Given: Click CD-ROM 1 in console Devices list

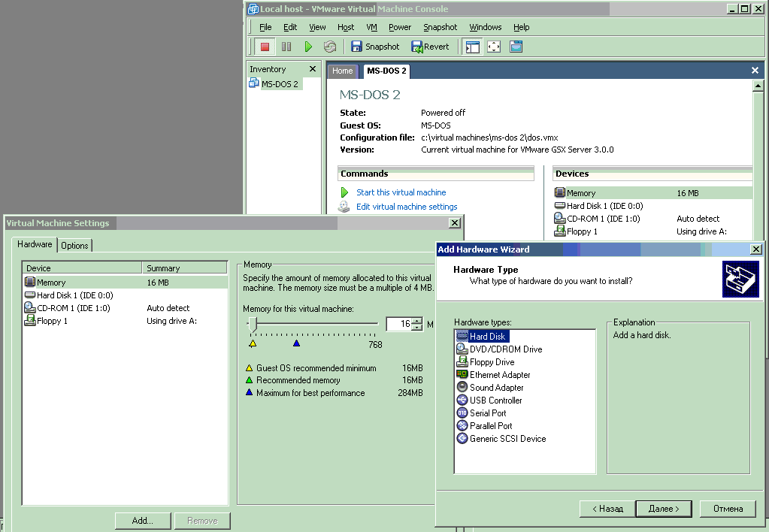Looking at the screenshot, I should click(x=652, y=219).
